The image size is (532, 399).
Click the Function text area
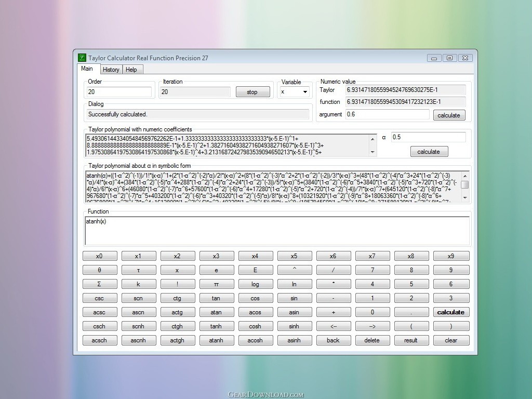coord(277,230)
